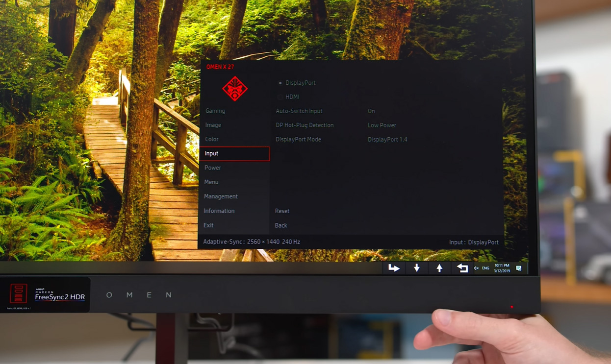
Task: Click the taskbar clock showing 10:11 PM
Action: point(501,268)
